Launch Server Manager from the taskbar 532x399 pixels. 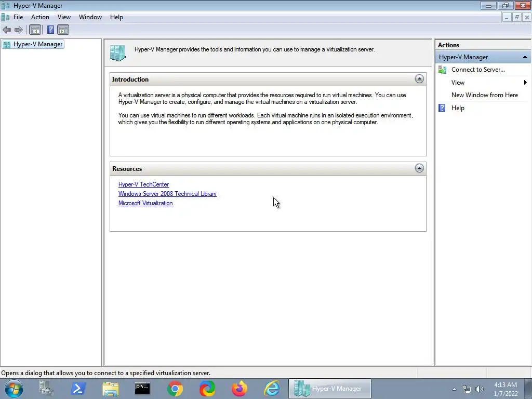coord(46,389)
